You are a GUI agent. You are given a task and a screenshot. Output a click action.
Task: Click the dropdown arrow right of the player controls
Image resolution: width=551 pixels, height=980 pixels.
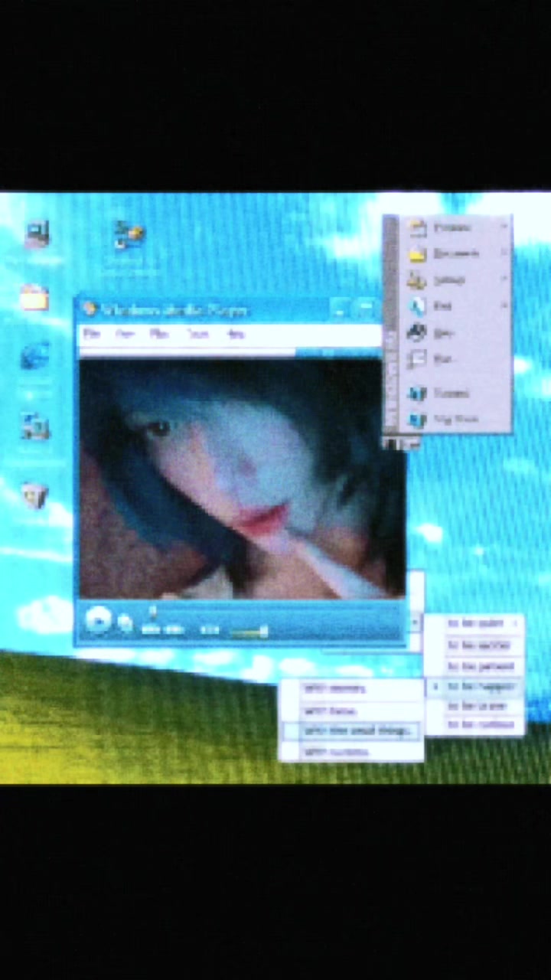click(x=414, y=623)
